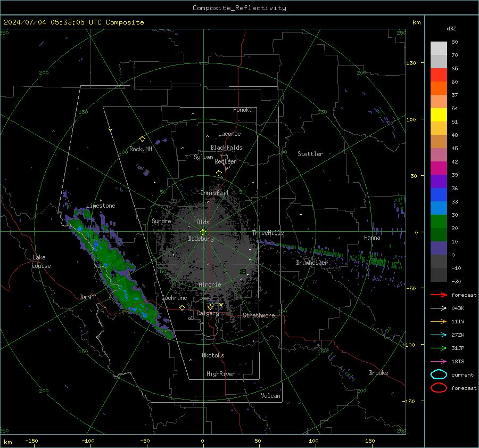Click the Limestone label
Viewport: 479px width, 448px height.
(x=101, y=206)
